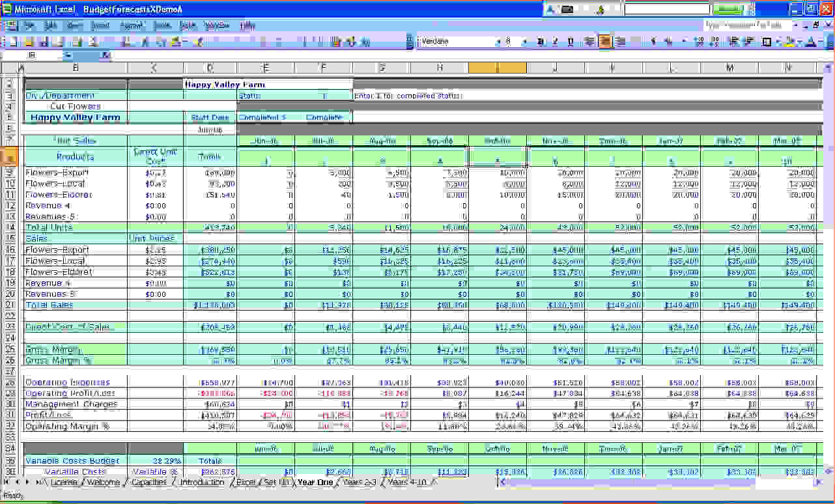Align cell text to the right
835x504 pixels.
(621, 42)
